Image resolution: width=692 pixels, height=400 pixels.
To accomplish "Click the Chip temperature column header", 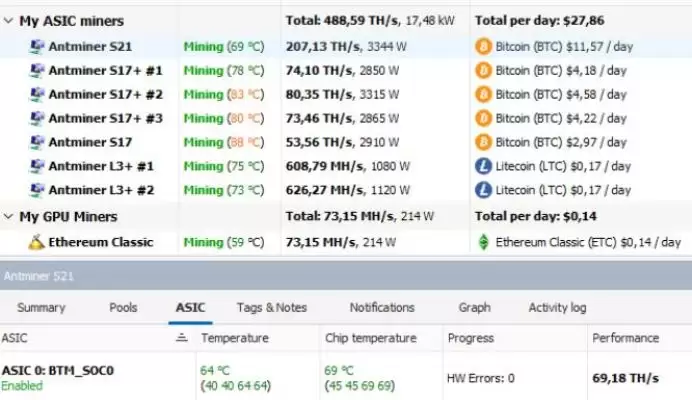I will click(370, 339).
